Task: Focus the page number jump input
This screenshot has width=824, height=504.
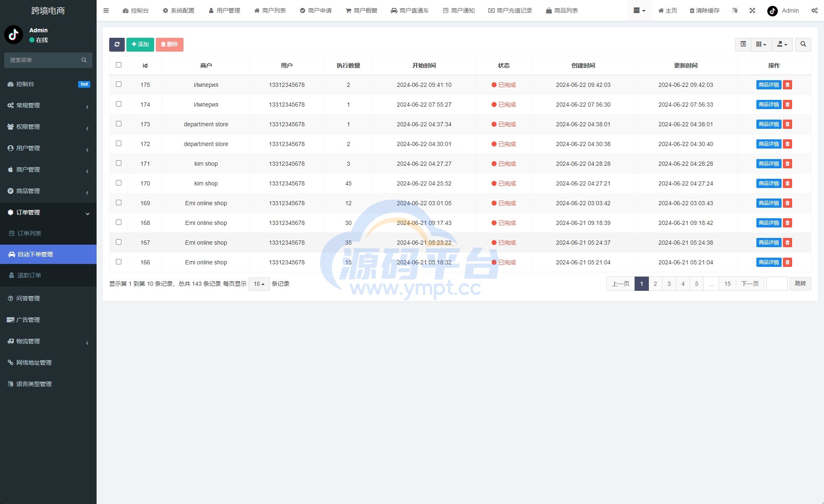Action: [777, 284]
